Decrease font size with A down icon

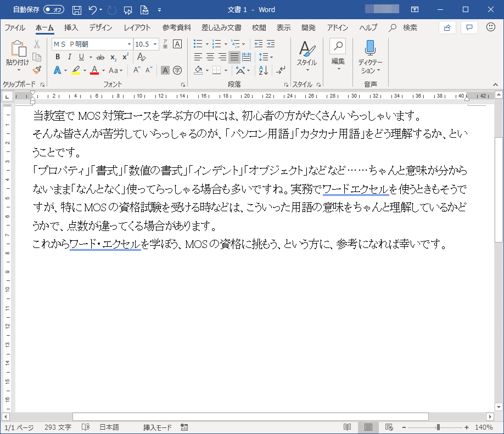click(148, 70)
